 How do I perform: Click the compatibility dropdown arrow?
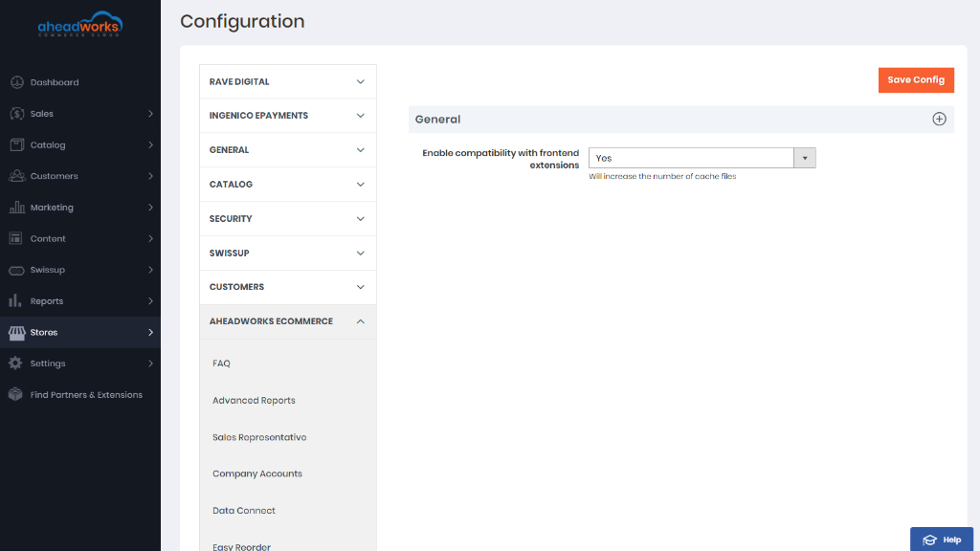point(804,158)
